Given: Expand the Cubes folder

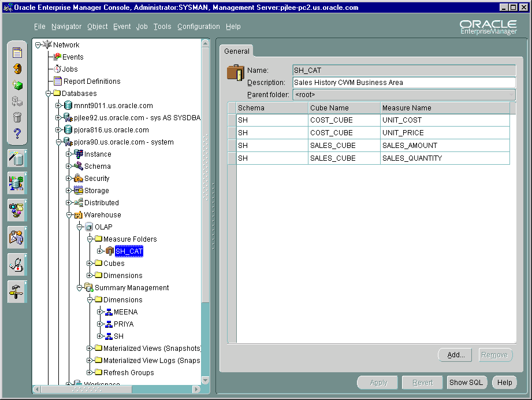Looking at the screenshot, I should pos(90,264).
